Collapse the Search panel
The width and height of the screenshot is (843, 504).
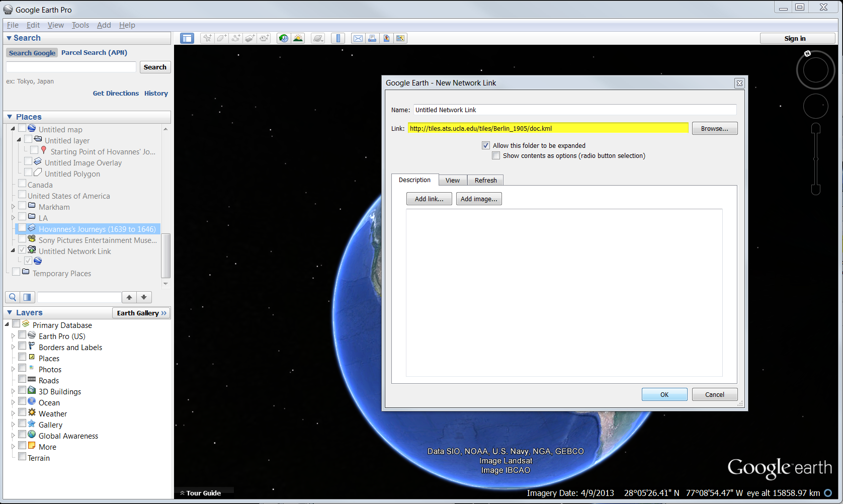tap(9, 38)
